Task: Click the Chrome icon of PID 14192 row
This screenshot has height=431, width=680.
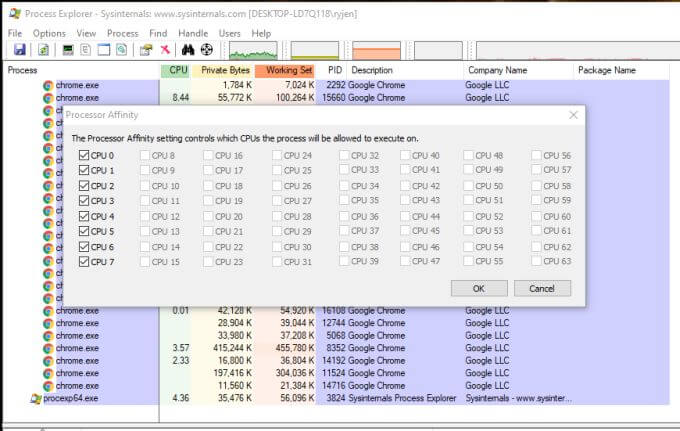Action: [x=48, y=361]
